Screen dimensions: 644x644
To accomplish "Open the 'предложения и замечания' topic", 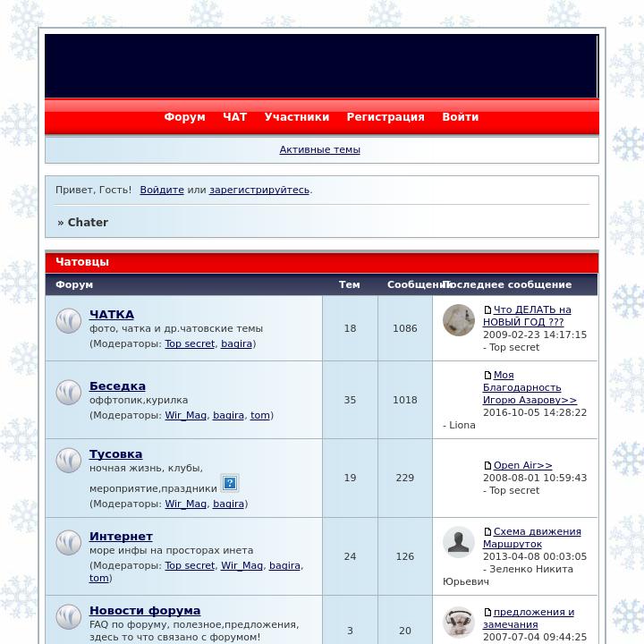I will click(x=529, y=618).
